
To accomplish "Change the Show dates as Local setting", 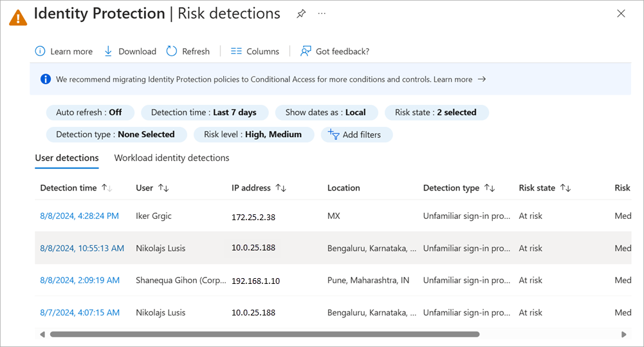I will (x=325, y=113).
